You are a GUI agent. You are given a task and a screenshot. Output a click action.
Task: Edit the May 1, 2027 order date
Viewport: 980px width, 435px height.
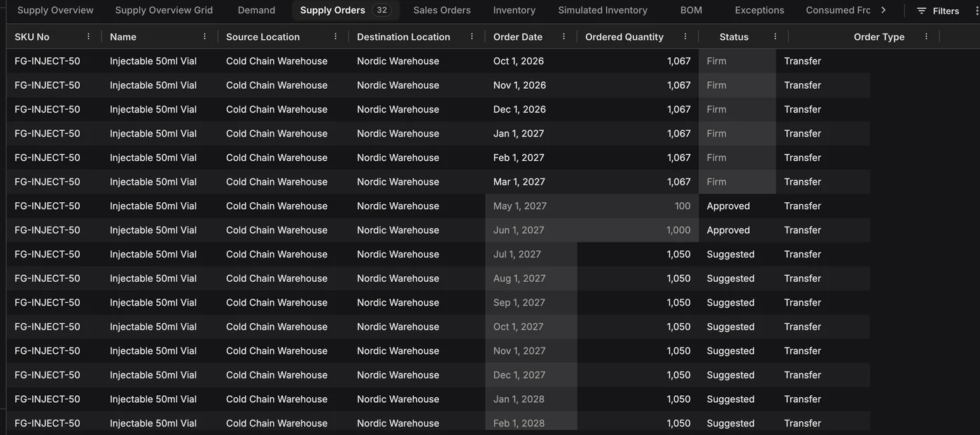[531, 206]
